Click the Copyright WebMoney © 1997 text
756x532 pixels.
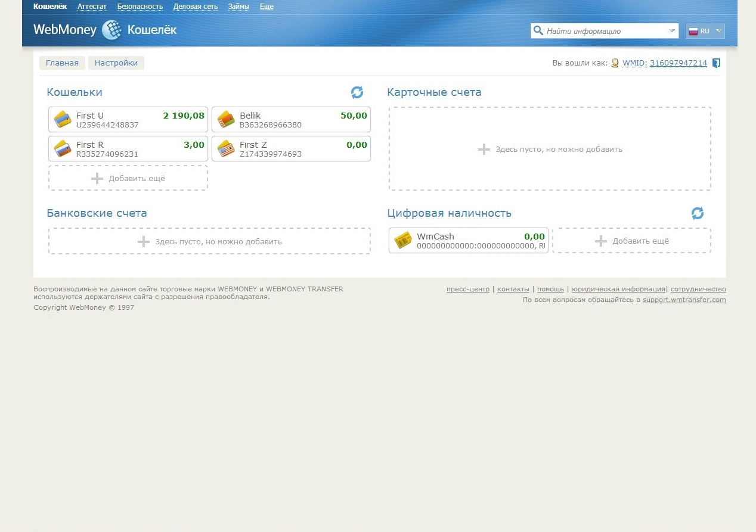coord(84,308)
